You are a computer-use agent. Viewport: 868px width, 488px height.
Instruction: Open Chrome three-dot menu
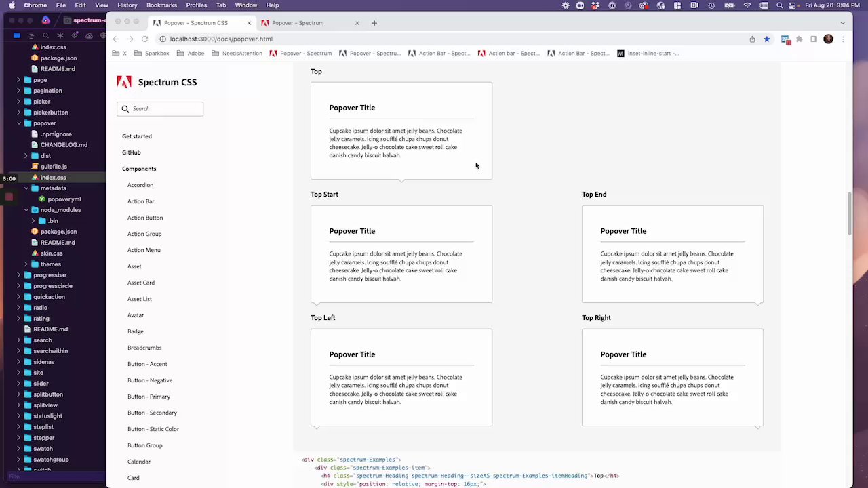[x=843, y=39]
